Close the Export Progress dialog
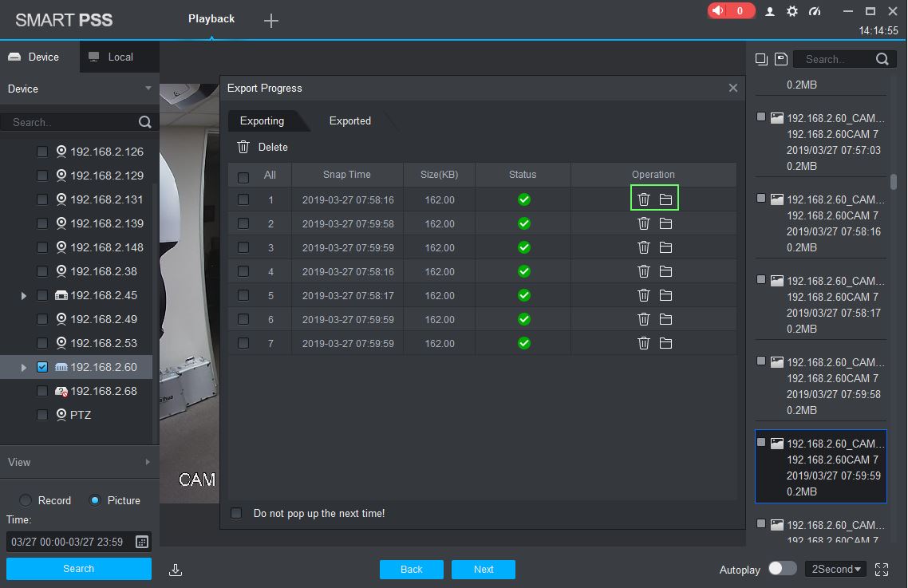This screenshot has width=908, height=588. pos(733,88)
